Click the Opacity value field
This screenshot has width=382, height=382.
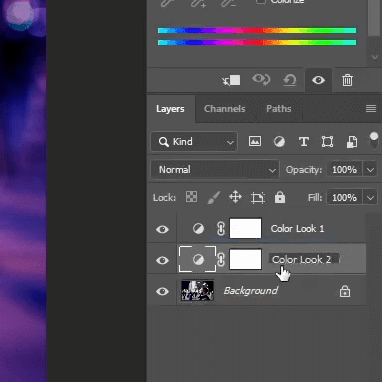[344, 170]
